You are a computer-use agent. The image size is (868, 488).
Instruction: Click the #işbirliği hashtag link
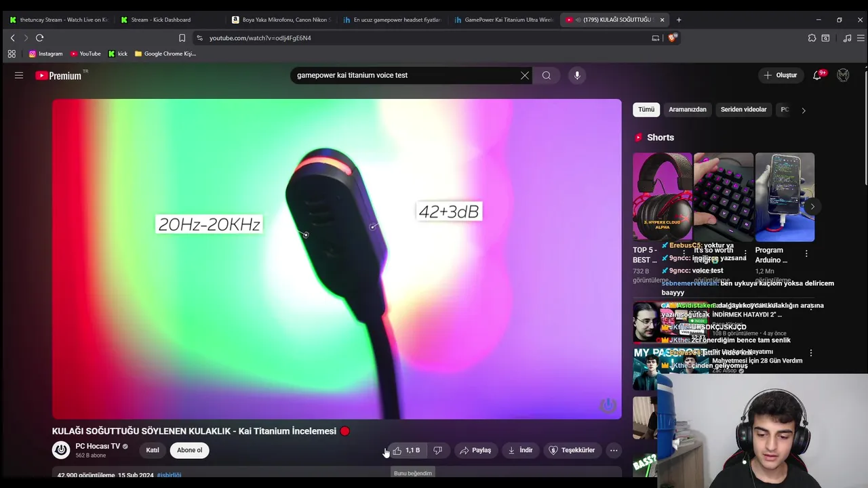(x=169, y=475)
